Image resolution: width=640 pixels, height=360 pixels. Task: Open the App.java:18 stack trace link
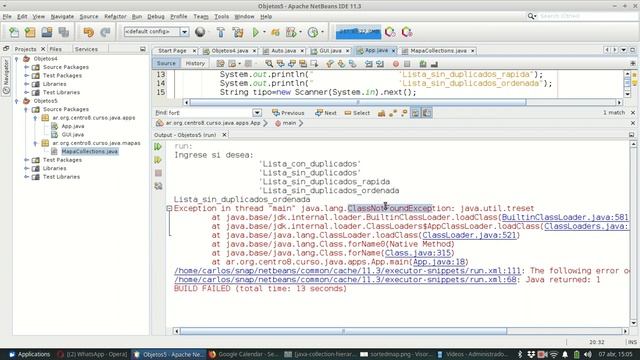(x=439, y=262)
